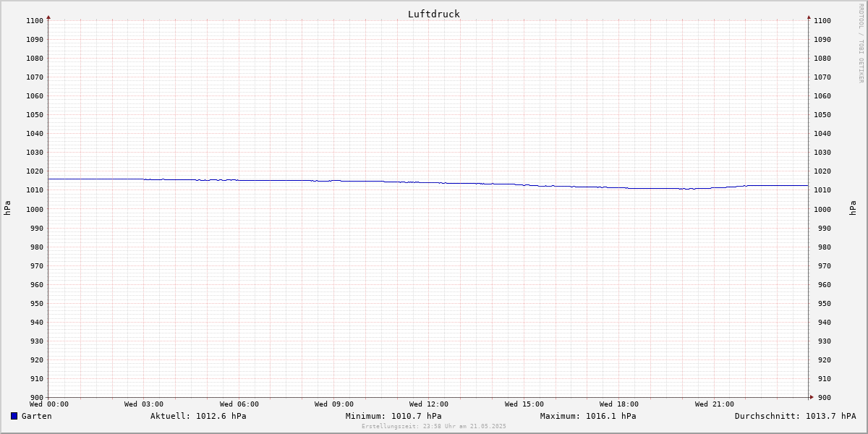Click the right axis 1100 label
This screenshot has width=868, height=434.
(822, 20)
